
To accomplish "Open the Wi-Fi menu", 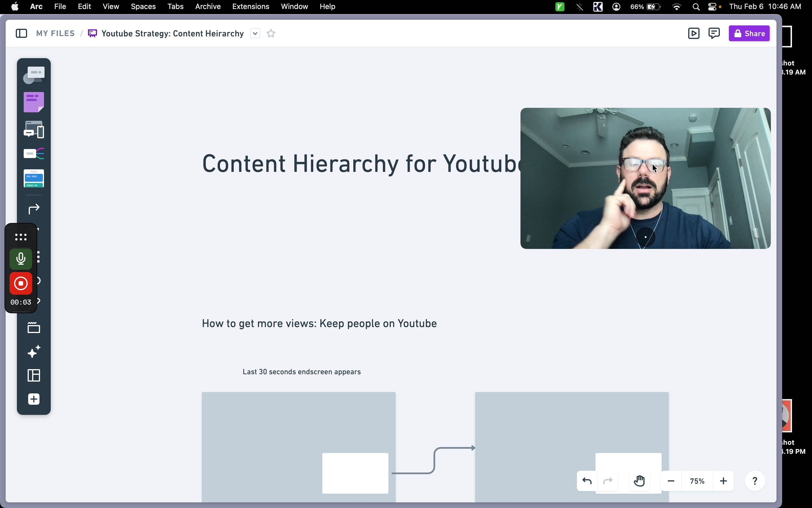I will [677, 6].
